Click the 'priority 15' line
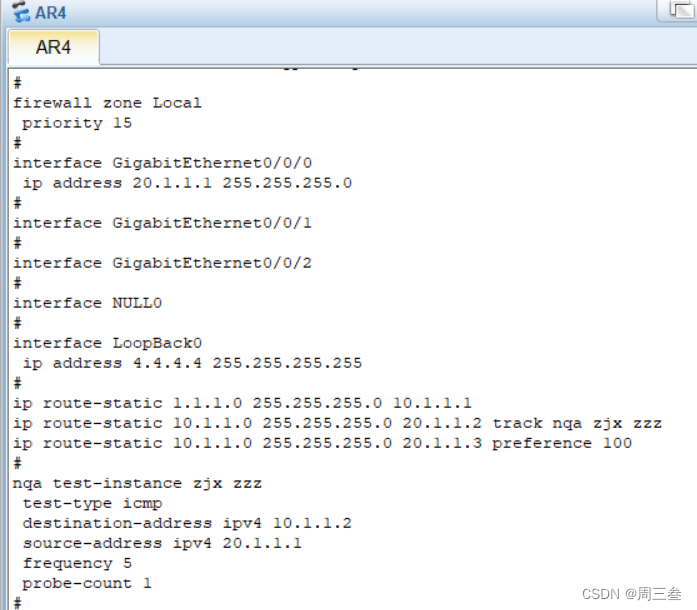Viewport: 697px width, 610px height. (77, 123)
